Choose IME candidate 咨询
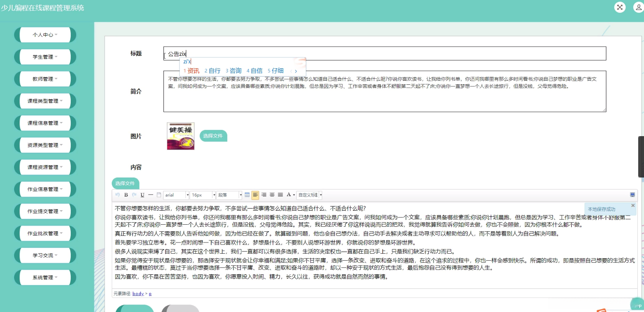Image resolution: width=644 pixels, height=312 pixels. (233, 71)
